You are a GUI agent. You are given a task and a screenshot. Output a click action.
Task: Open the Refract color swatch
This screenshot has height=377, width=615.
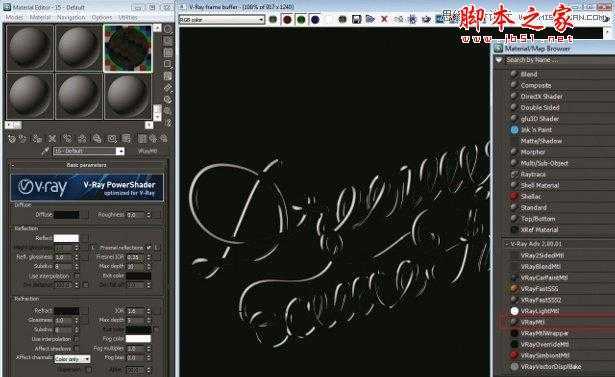[x=66, y=311]
